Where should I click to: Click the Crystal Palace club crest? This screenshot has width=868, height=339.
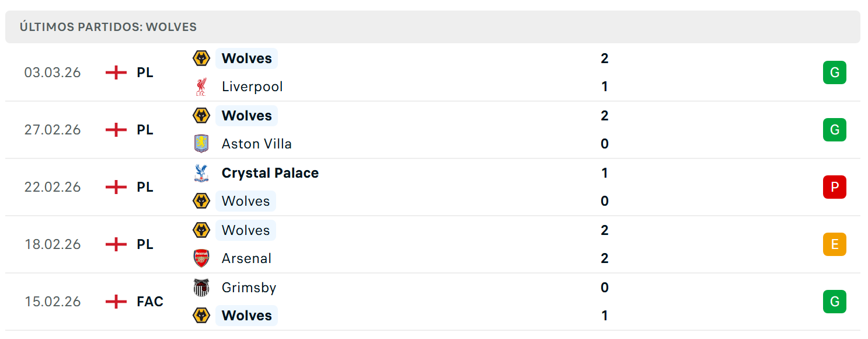(201, 173)
